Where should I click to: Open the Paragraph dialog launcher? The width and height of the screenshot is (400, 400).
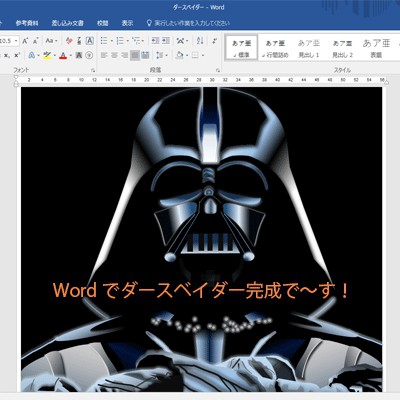[x=218, y=70]
